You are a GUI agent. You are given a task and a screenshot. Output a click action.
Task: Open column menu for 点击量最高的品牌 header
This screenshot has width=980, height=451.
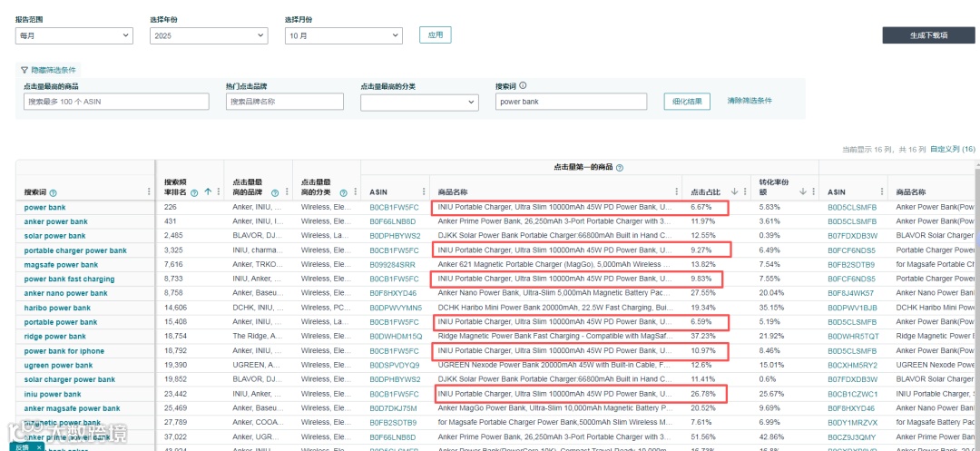[287, 191]
